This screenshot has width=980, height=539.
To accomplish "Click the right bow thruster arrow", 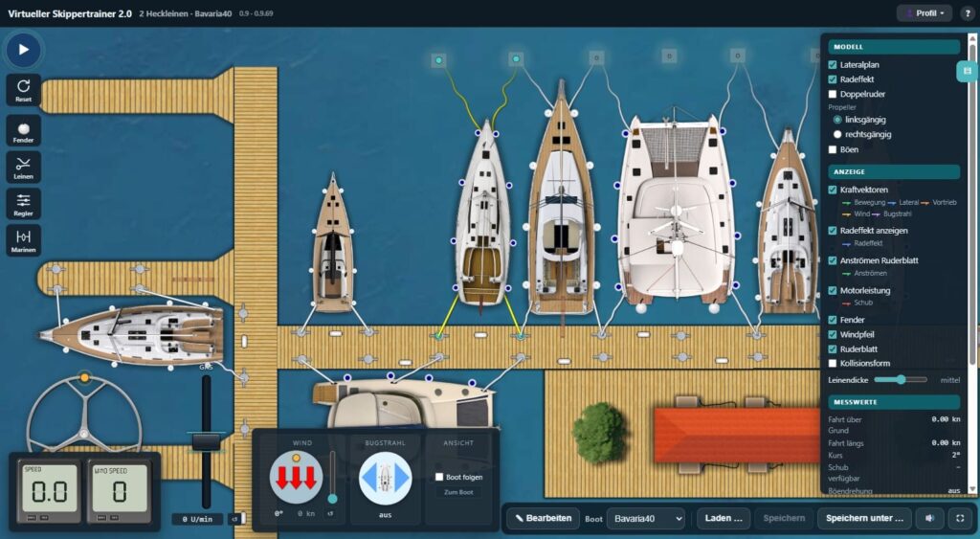I will (402, 478).
